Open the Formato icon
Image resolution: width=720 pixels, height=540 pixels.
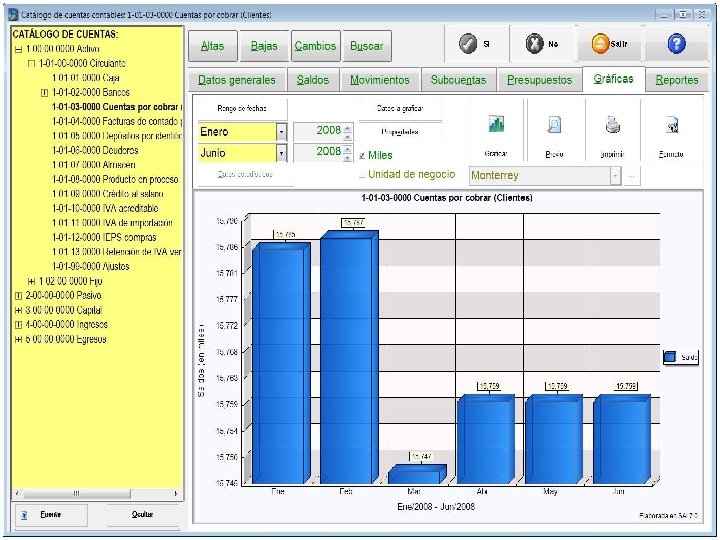point(672,125)
